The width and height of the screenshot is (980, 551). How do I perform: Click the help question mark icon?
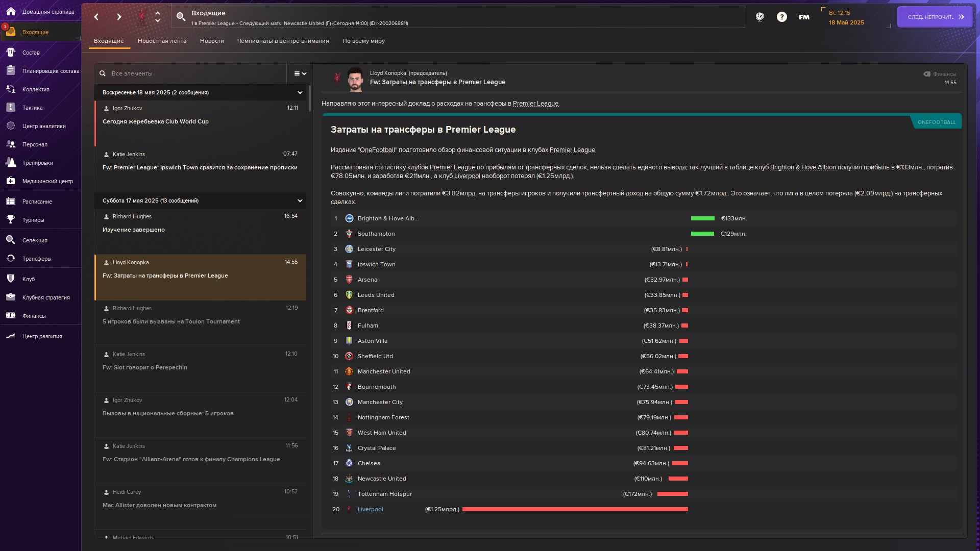781,17
